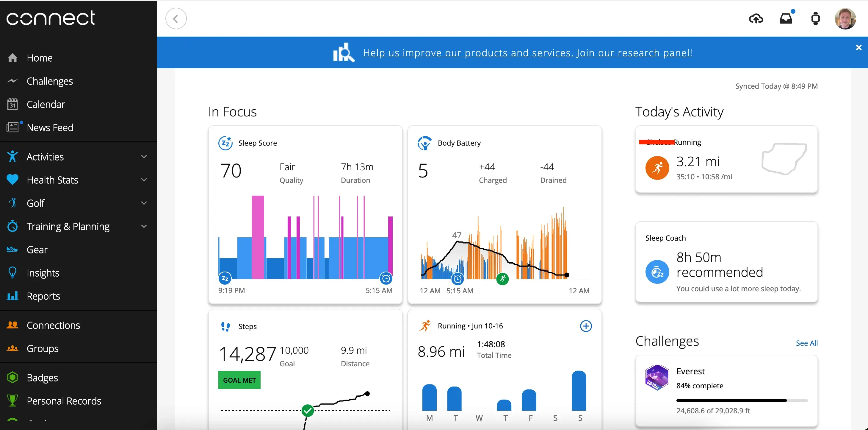Dismiss the blue research panel banner
This screenshot has height=430, width=868.
[858, 48]
